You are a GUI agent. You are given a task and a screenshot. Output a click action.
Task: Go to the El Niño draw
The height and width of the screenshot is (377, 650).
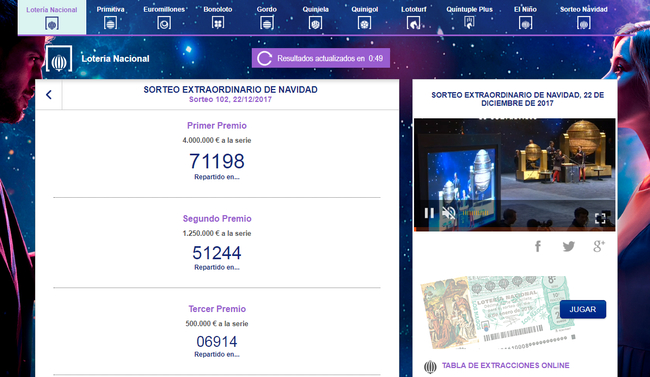[525, 17]
